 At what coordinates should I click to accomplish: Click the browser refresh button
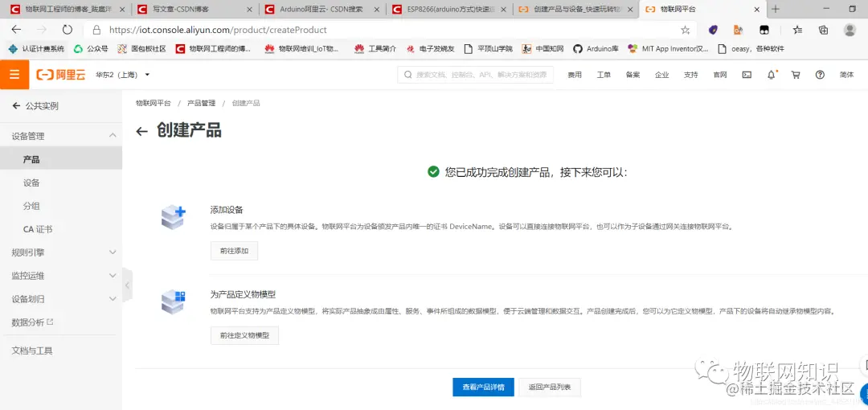click(x=68, y=30)
